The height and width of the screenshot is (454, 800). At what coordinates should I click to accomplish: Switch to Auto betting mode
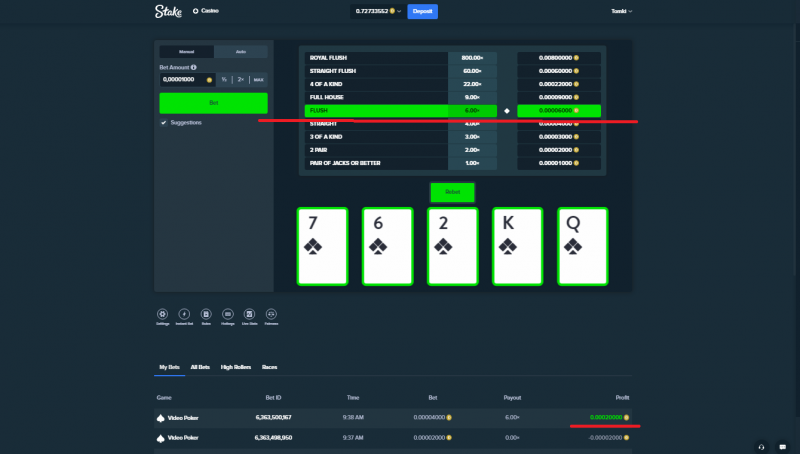click(241, 52)
